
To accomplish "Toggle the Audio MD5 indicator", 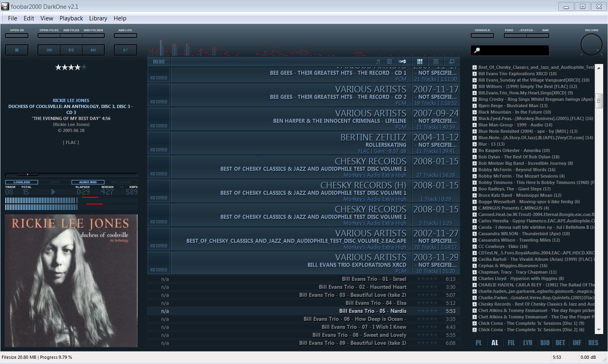I will point(88,182).
